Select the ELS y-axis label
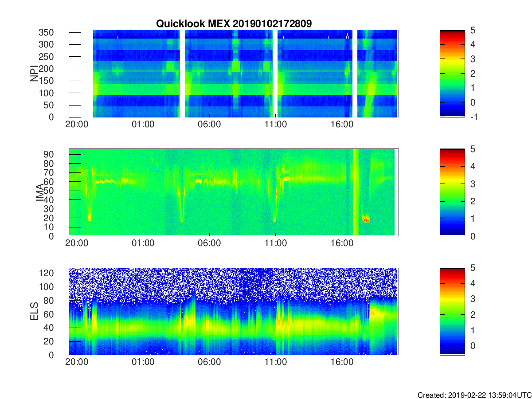 pyautogui.click(x=34, y=311)
